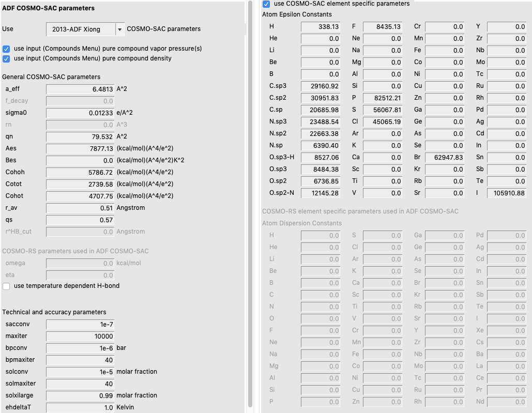The image size is (532, 413).
Task: Click the P epsilon constant field
Action: click(x=383, y=98)
